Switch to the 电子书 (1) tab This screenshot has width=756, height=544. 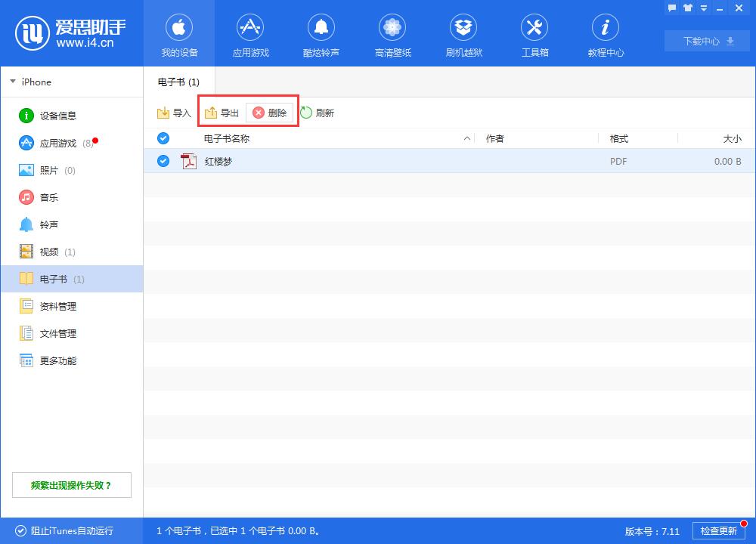point(178,81)
